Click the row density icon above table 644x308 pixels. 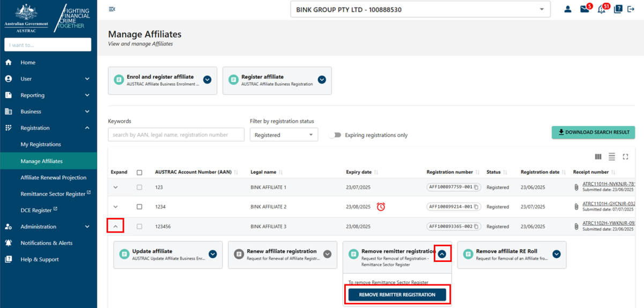tap(612, 156)
